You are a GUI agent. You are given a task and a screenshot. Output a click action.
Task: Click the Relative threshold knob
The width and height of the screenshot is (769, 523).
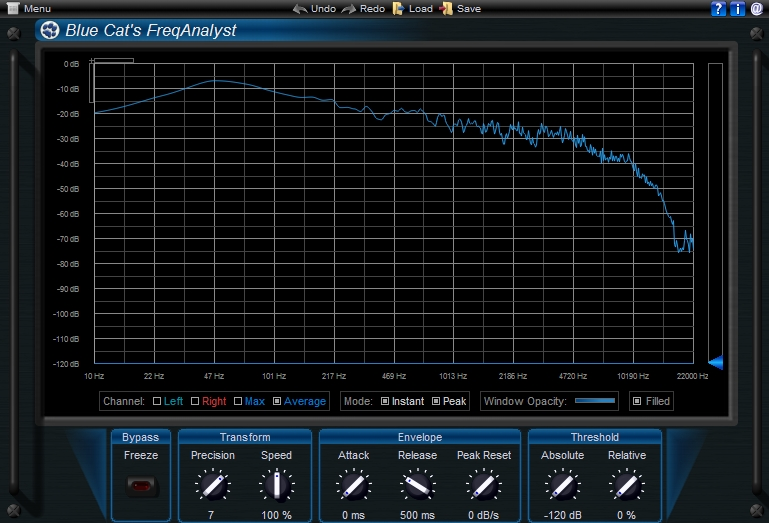627,485
